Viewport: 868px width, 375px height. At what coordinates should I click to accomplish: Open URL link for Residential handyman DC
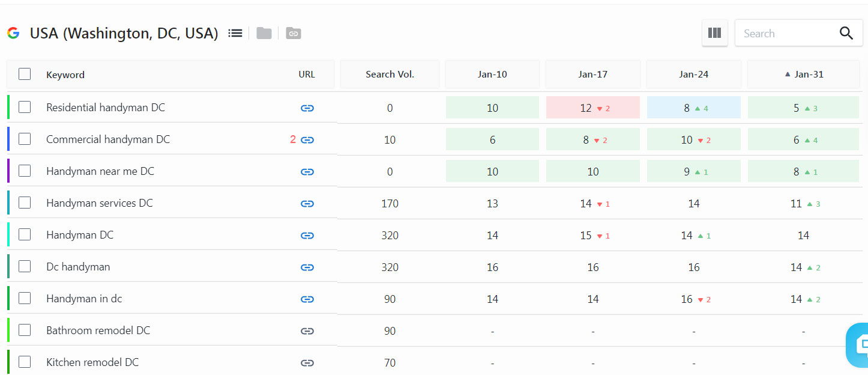pos(307,108)
